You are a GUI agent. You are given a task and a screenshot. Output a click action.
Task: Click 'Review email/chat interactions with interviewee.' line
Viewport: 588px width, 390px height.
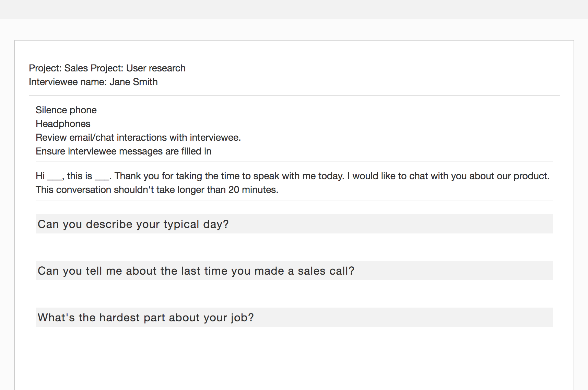(138, 137)
